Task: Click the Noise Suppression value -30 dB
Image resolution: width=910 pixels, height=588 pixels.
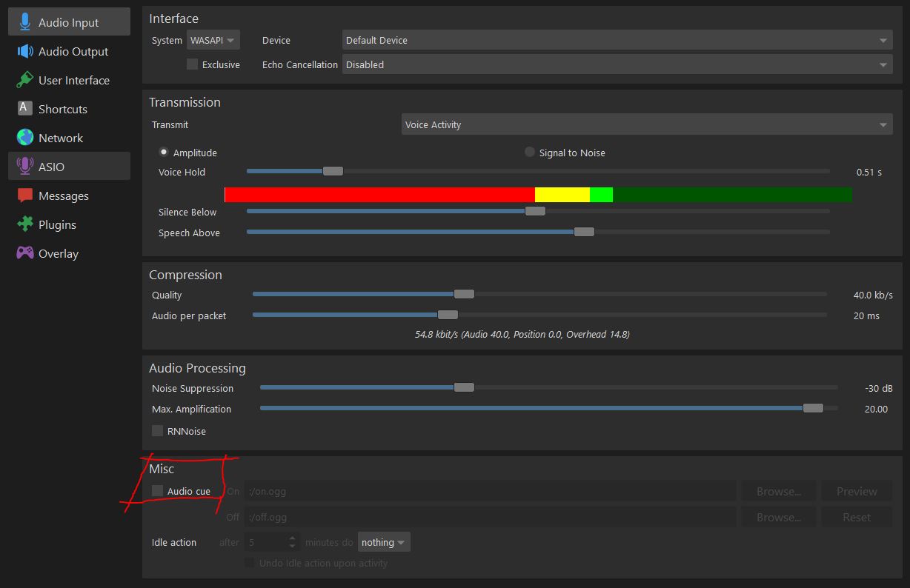Action: tap(877, 388)
